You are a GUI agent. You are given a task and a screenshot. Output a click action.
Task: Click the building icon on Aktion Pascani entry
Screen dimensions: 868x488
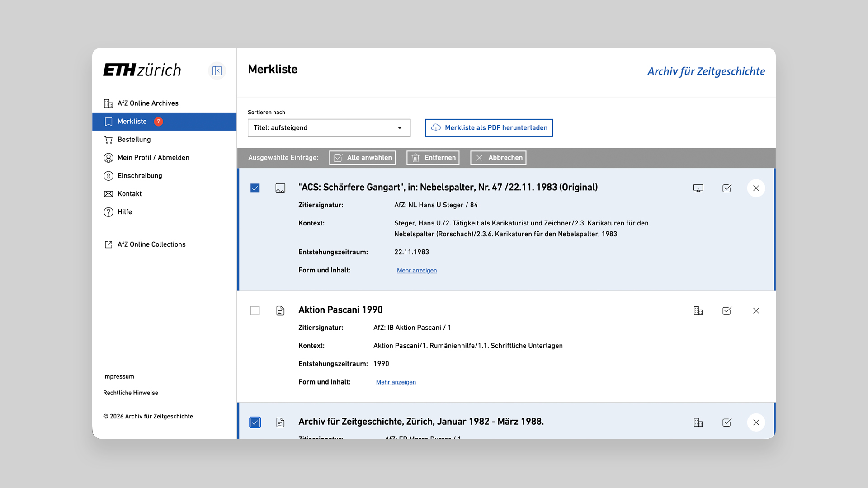pyautogui.click(x=698, y=311)
